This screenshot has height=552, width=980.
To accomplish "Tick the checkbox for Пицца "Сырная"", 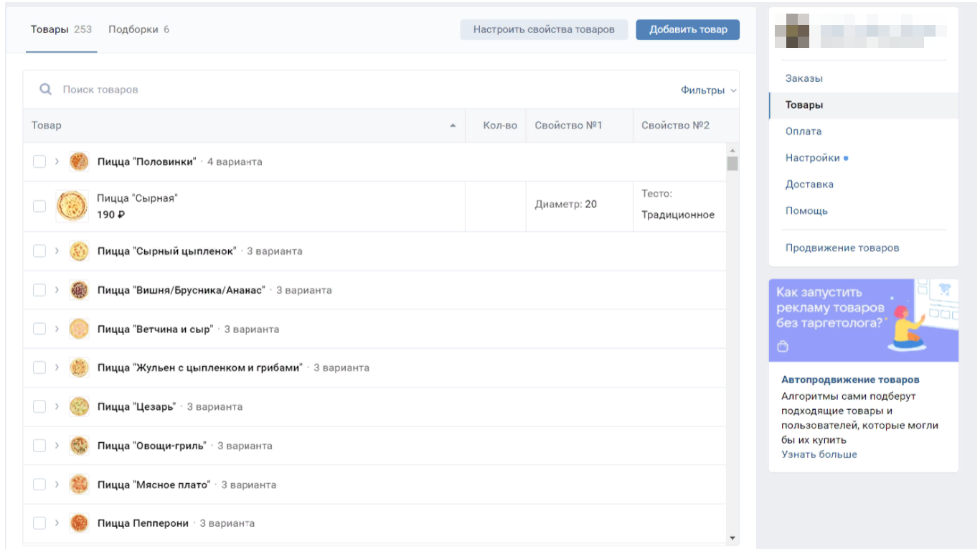I will (x=39, y=206).
